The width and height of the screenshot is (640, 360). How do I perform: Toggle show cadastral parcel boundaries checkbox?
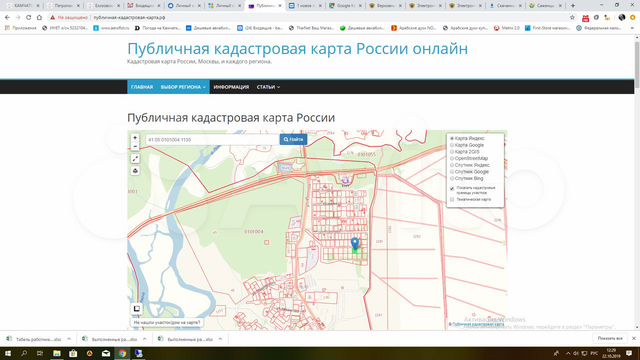point(452,189)
